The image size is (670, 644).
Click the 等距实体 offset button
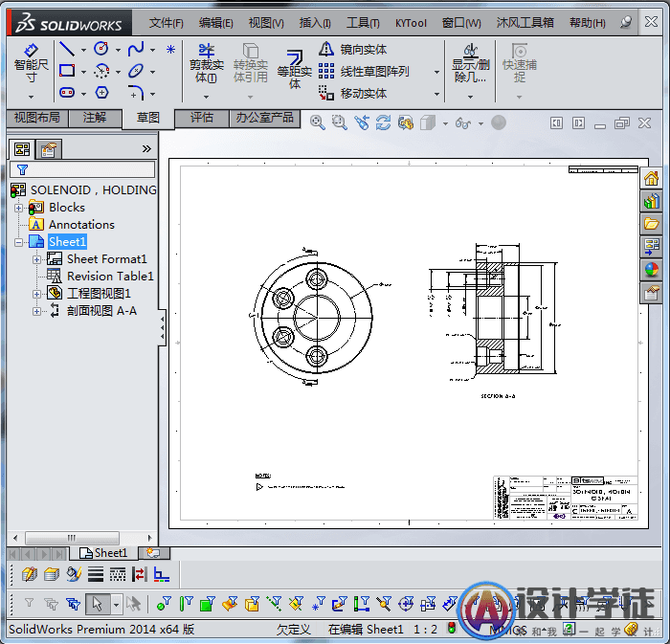click(x=295, y=69)
